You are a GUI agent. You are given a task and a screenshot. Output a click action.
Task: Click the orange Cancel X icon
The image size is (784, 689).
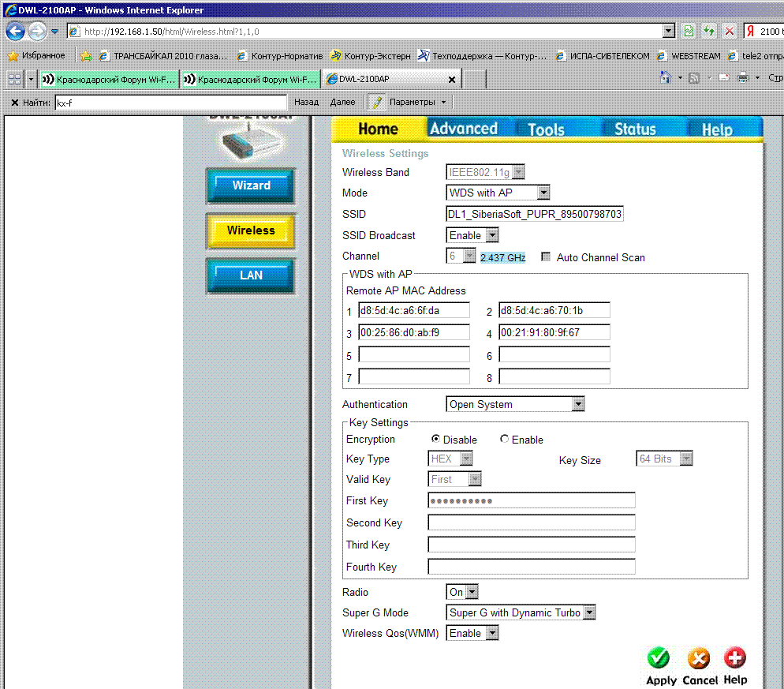(x=699, y=658)
